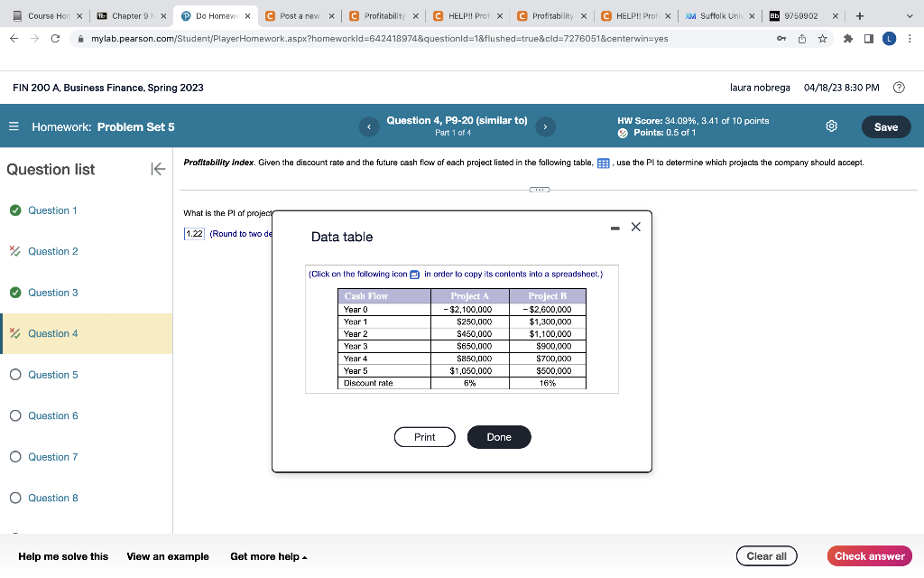The width and height of the screenshot is (924, 578).
Task: Click the Check answer button
Action: [869, 555]
